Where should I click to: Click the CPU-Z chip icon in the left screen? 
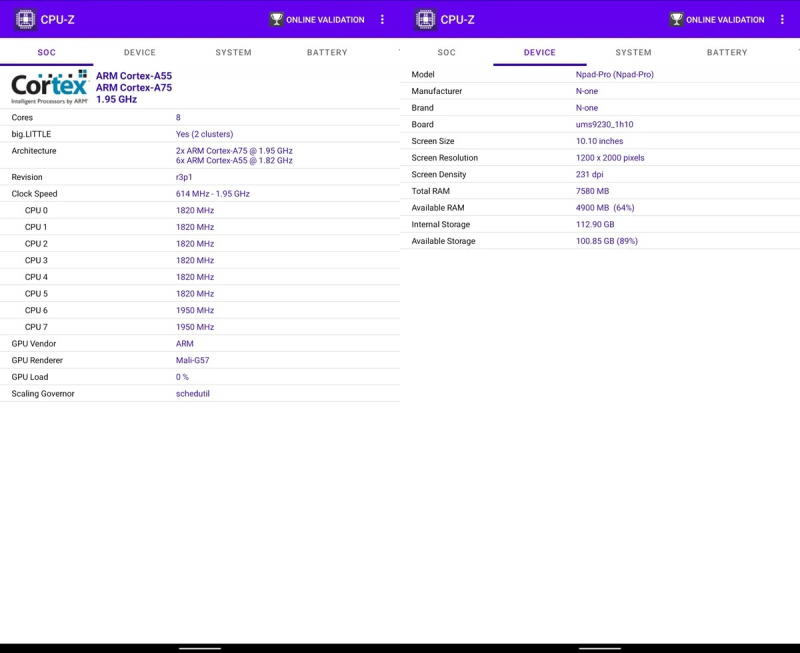(25, 19)
